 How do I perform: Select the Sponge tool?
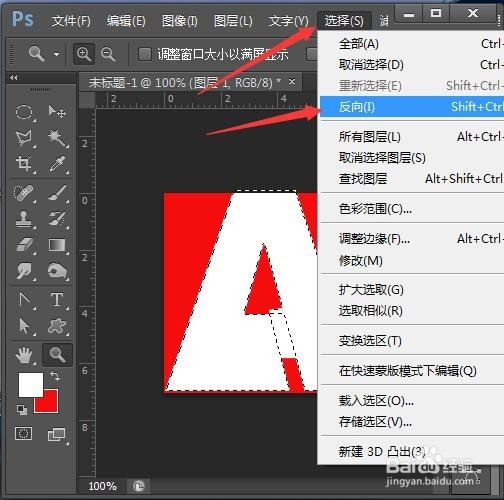coord(57,271)
